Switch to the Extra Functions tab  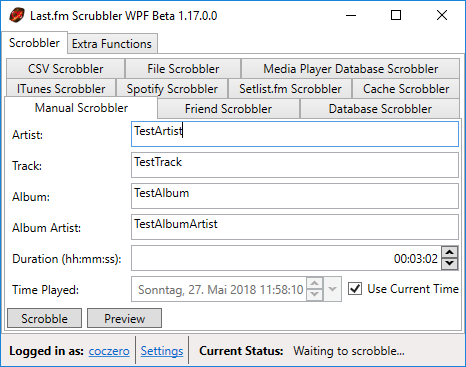(x=112, y=43)
